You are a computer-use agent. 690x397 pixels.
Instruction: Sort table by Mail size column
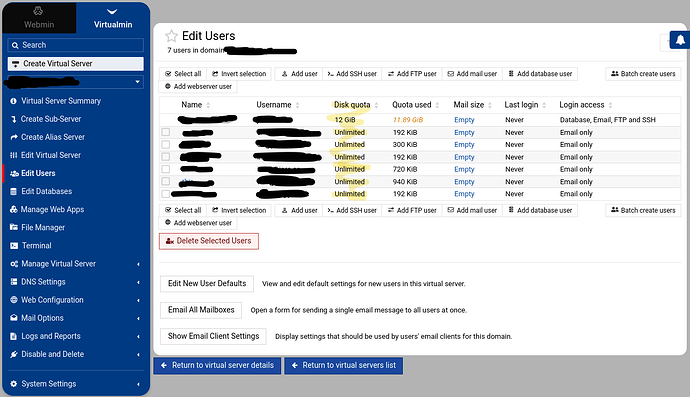tap(473, 105)
